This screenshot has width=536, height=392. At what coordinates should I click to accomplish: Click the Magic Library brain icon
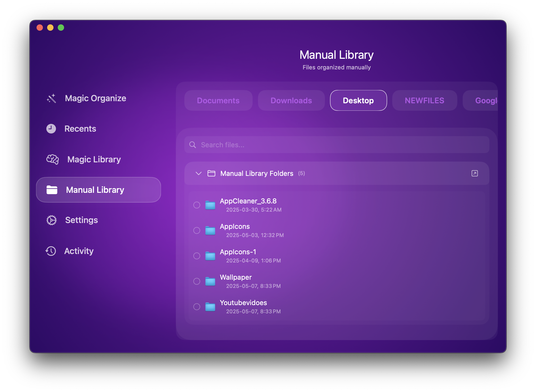tap(52, 159)
